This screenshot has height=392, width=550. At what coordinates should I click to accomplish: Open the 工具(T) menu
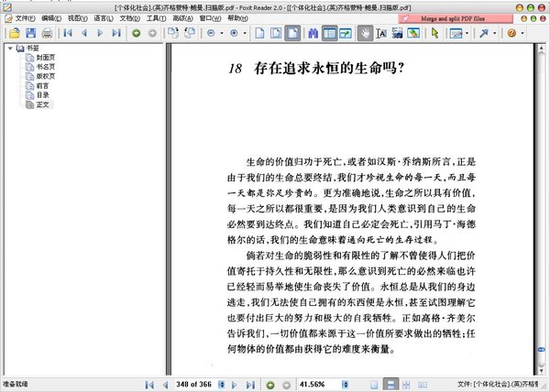pos(156,18)
